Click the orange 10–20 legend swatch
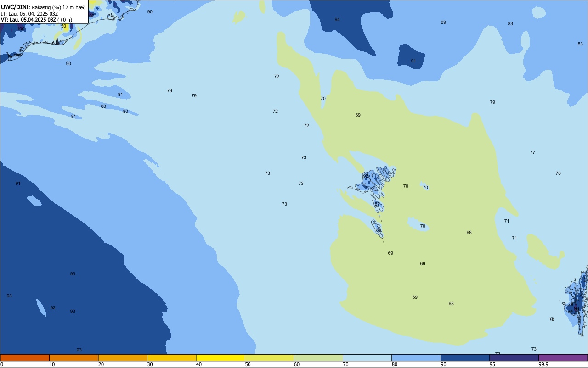 coord(73,357)
